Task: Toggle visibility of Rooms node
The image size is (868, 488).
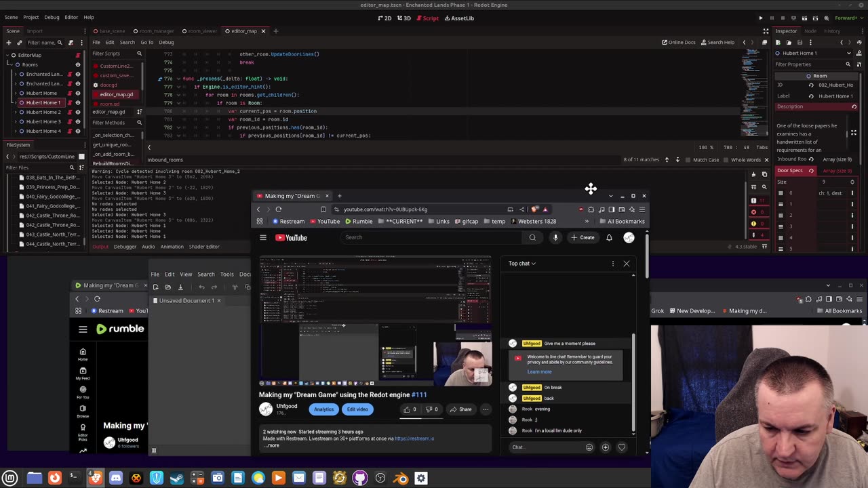Action: [x=77, y=64]
